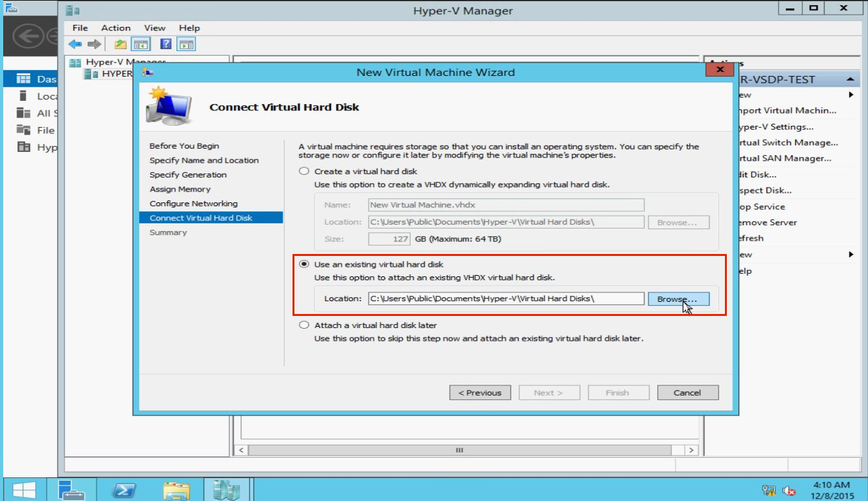Open File Explorer from the taskbar
868x501 pixels.
tap(176, 490)
